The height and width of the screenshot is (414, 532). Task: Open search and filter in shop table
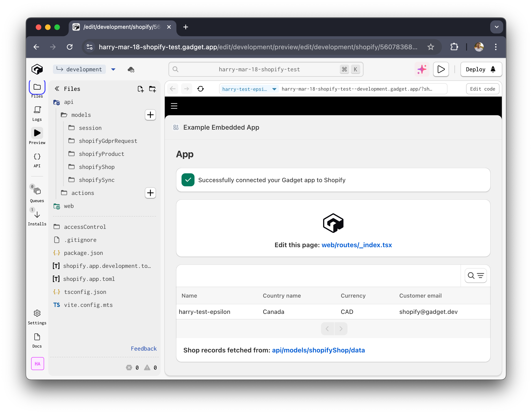coord(476,276)
